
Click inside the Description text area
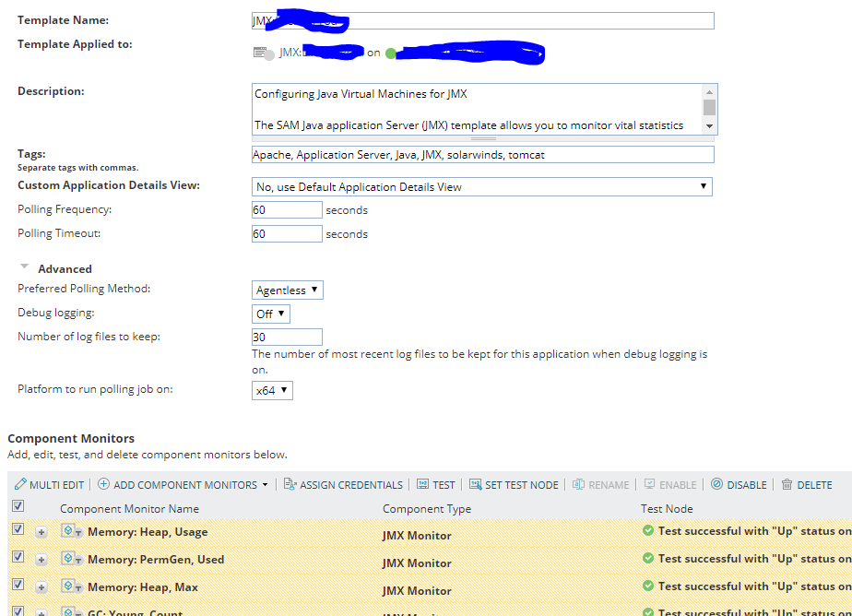[477, 109]
